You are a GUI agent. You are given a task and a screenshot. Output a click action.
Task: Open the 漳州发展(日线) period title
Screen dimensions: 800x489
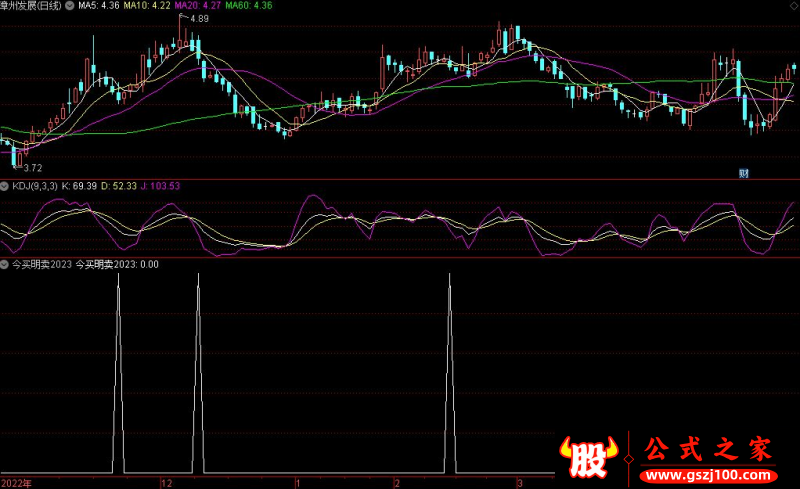pos(38,6)
